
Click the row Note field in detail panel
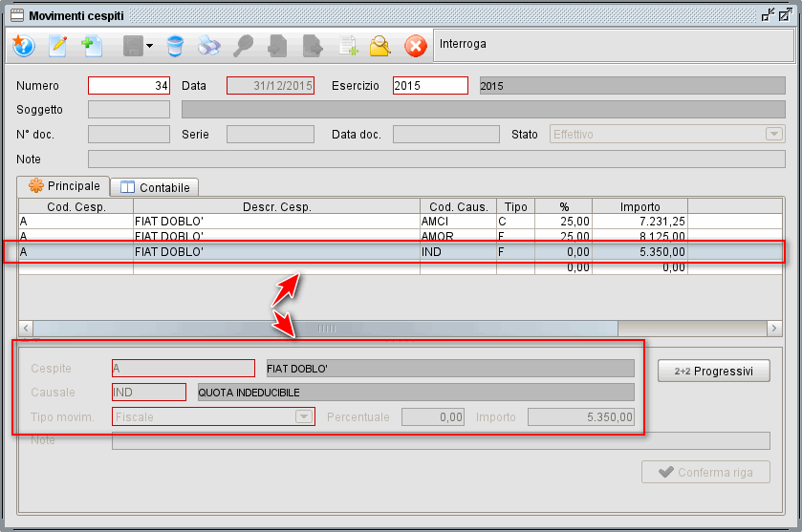[441, 440]
